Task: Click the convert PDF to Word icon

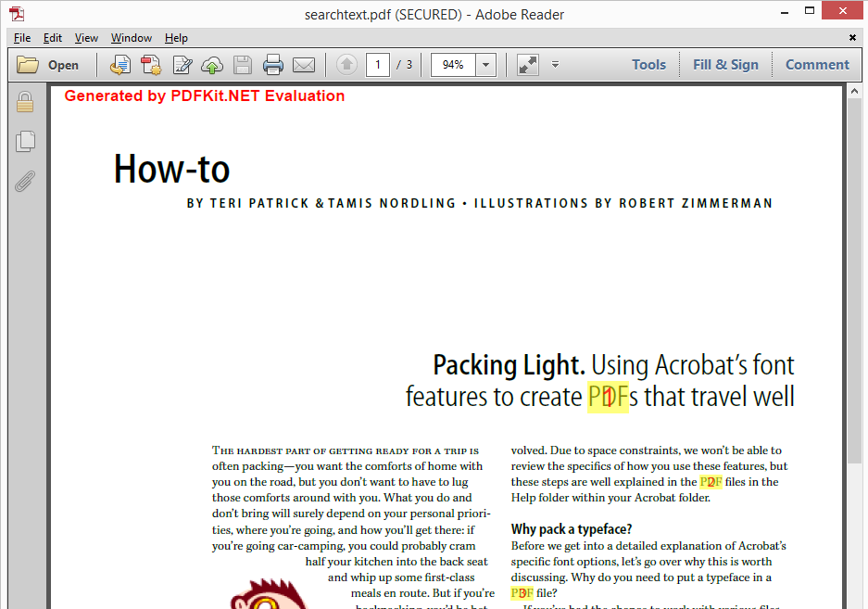Action: tap(120, 65)
